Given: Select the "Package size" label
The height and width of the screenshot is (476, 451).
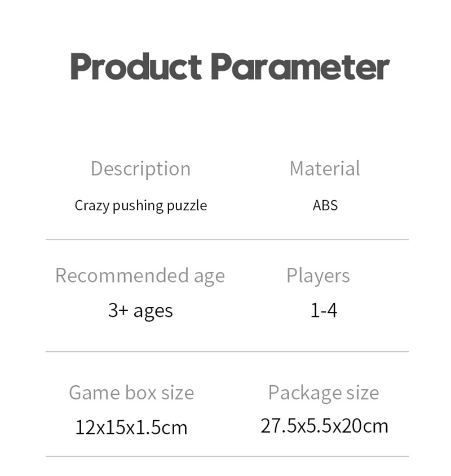Looking at the screenshot, I should click(x=324, y=393).
